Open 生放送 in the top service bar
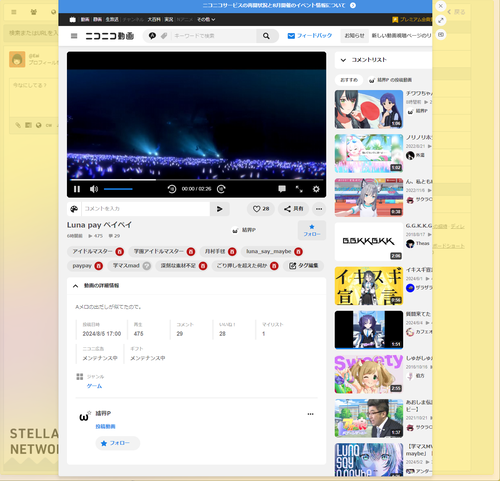 click(112, 20)
